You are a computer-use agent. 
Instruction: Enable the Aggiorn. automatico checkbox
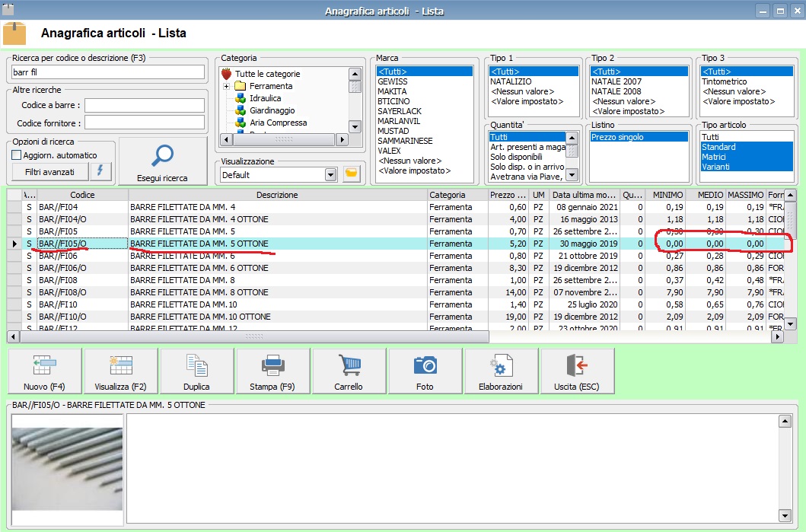click(x=17, y=155)
